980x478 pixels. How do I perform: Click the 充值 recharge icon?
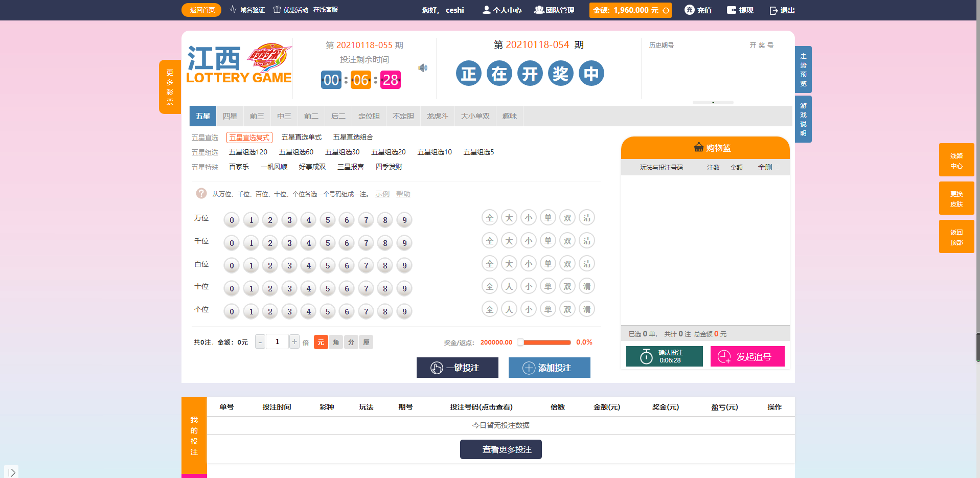pyautogui.click(x=689, y=10)
